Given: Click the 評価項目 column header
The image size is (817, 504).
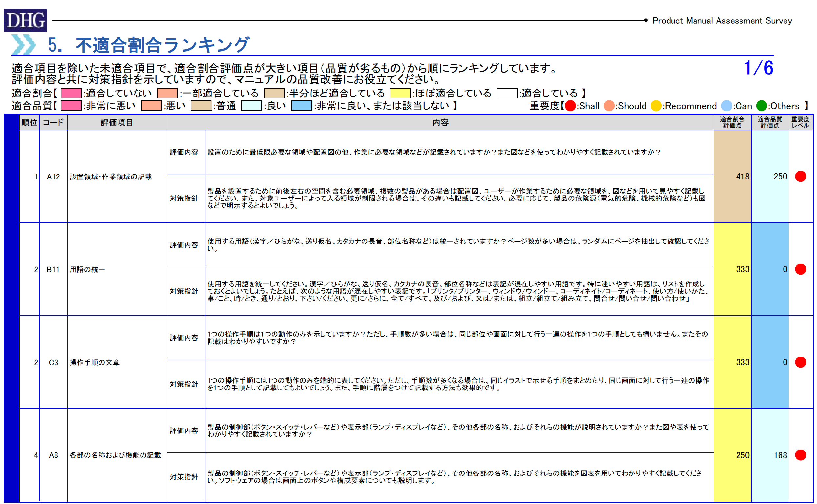Looking at the screenshot, I should click(x=117, y=122).
